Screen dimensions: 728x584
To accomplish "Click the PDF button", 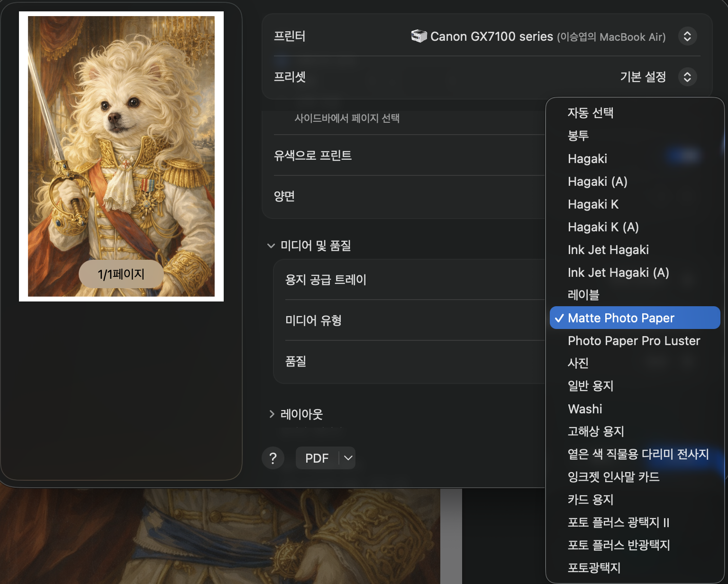I will pos(317,458).
